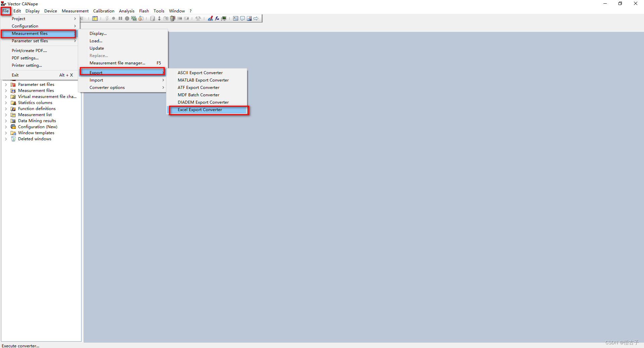This screenshot has height=348, width=644.
Task: Click the green arrows data exchange icon
Action: tap(134, 18)
